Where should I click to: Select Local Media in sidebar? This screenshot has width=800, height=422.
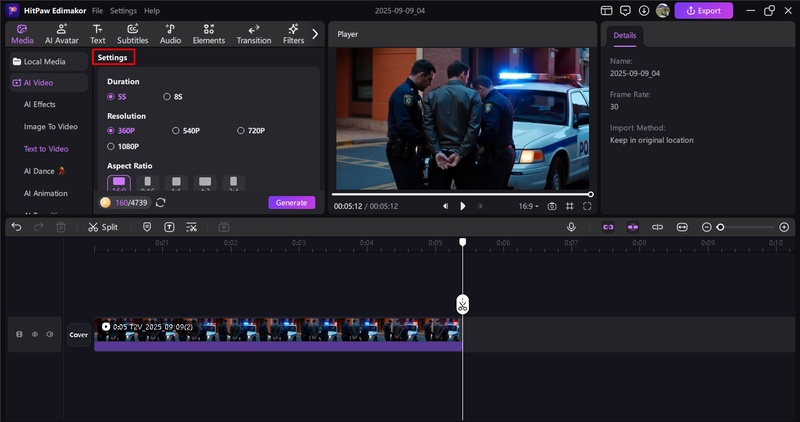[48, 61]
